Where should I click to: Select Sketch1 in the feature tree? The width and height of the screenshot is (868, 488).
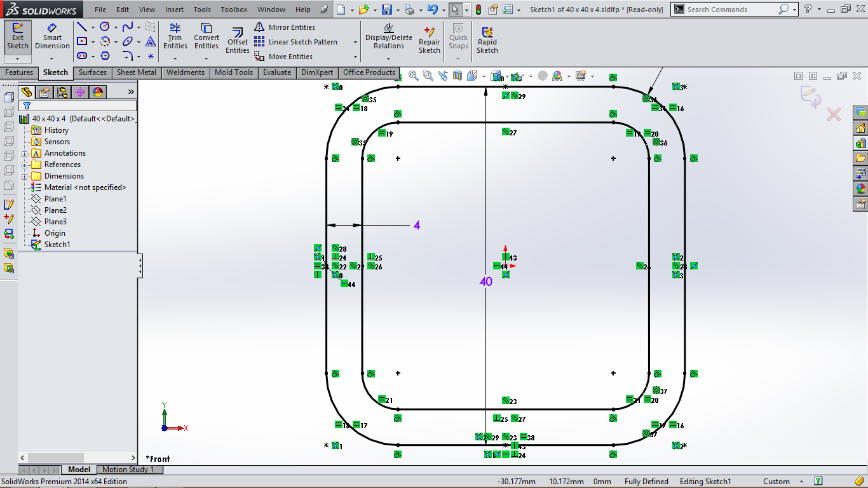pyautogui.click(x=57, y=245)
